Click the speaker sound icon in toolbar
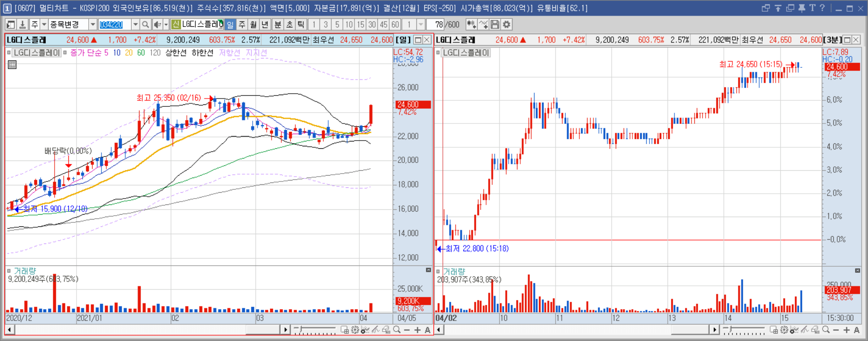This screenshot has height=341, width=868. [158, 24]
